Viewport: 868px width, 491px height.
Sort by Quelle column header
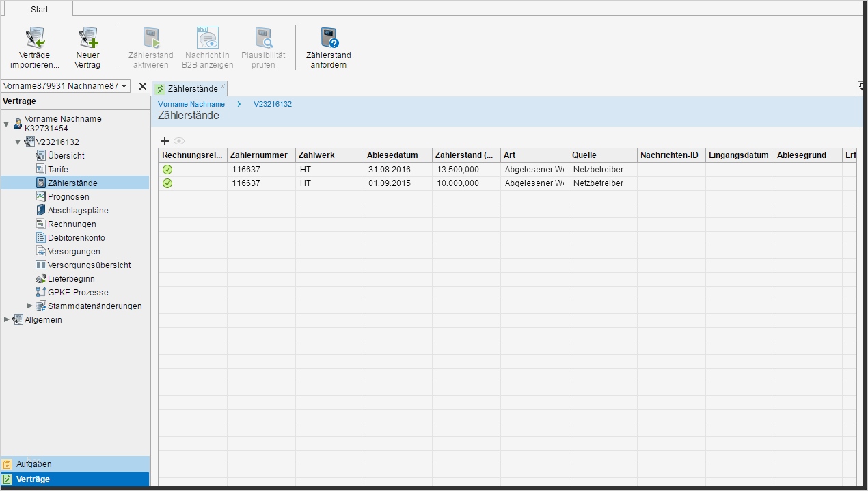(x=603, y=155)
